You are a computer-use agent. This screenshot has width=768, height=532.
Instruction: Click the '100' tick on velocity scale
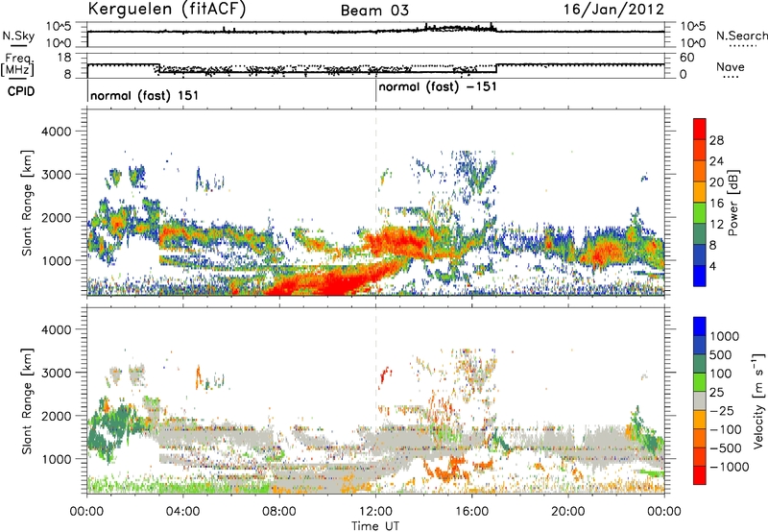(x=721, y=374)
